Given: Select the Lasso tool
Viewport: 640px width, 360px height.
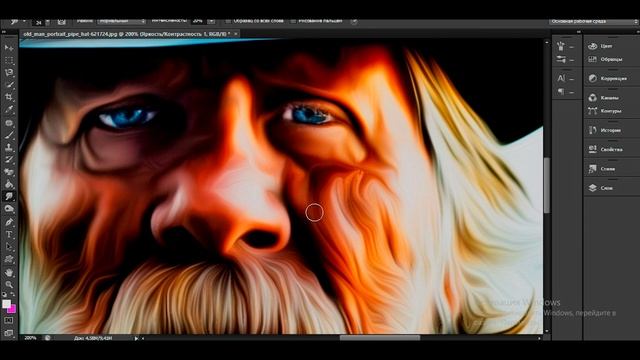Looking at the screenshot, I should pyautogui.click(x=9, y=73).
